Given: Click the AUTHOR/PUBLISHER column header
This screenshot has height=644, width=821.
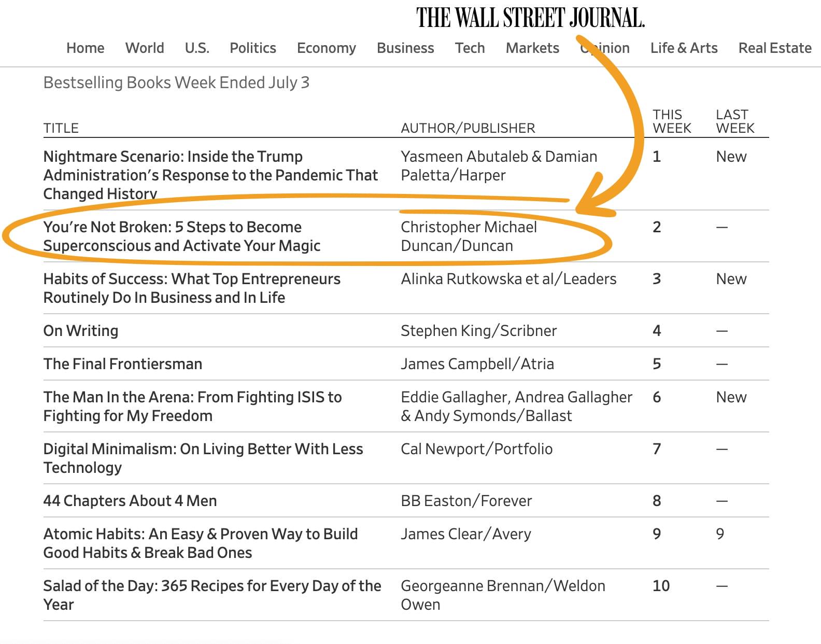Looking at the screenshot, I should (x=468, y=128).
